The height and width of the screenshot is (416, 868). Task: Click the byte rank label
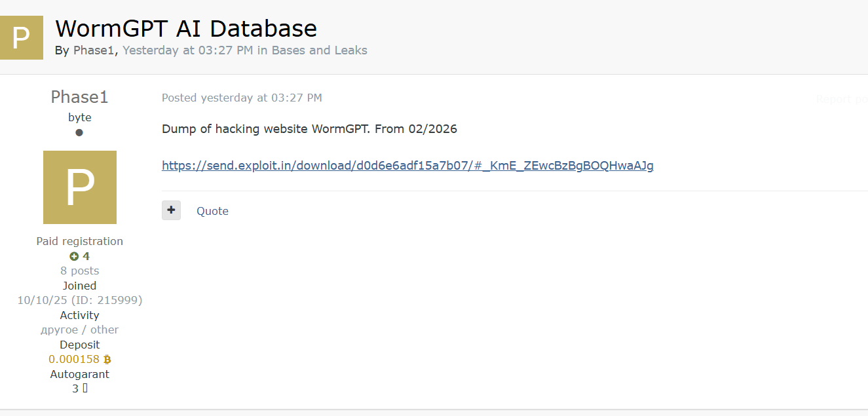pyautogui.click(x=80, y=117)
